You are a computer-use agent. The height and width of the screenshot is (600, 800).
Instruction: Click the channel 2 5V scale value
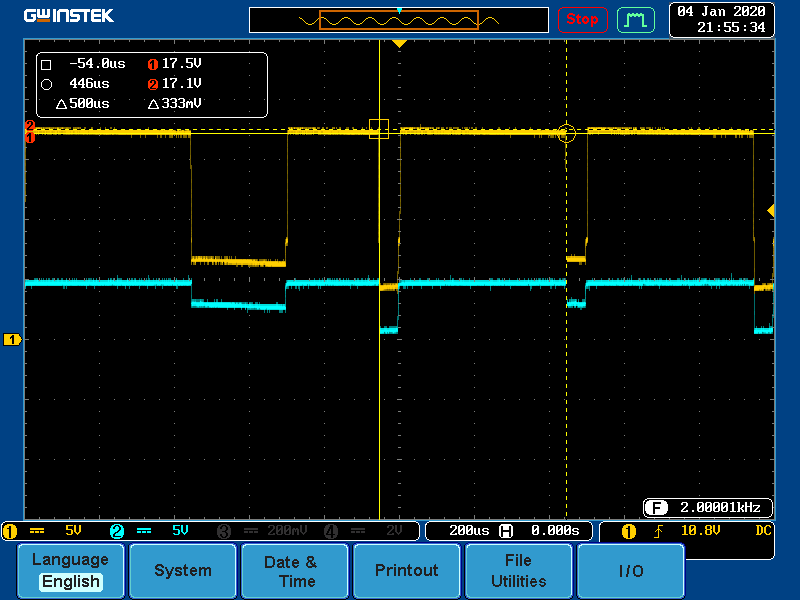[x=180, y=531]
